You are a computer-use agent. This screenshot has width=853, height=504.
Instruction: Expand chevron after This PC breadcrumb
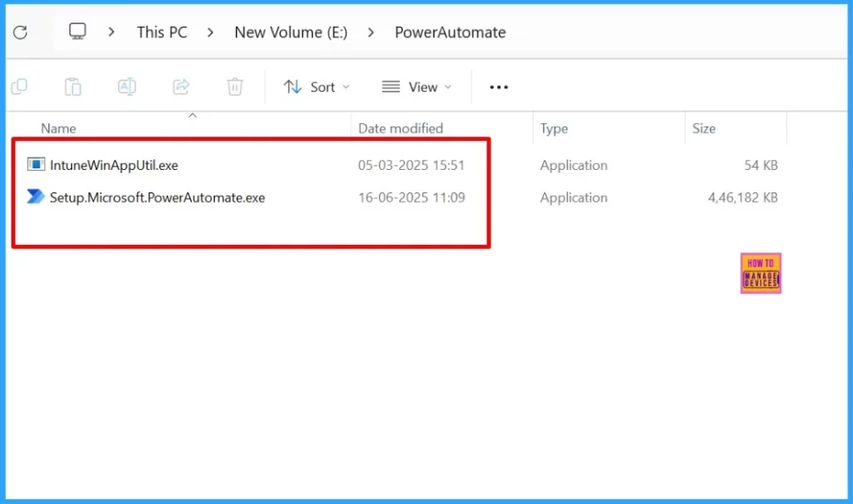tap(211, 32)
